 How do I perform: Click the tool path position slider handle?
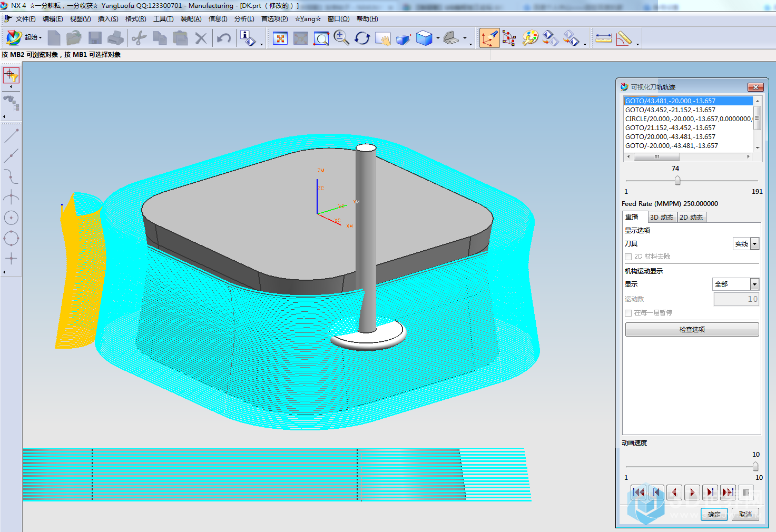677,181
